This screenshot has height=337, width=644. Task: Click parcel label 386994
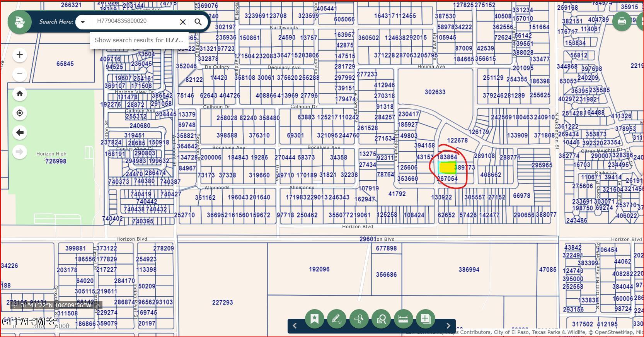[469, 270]
